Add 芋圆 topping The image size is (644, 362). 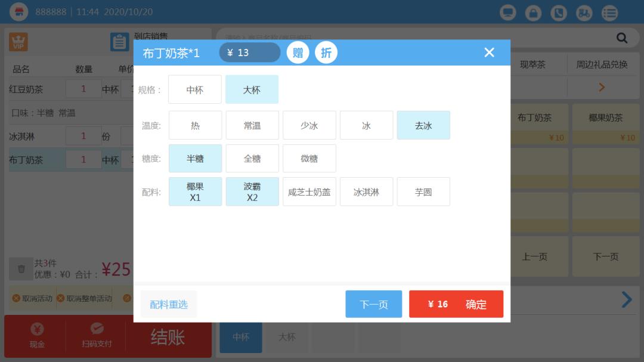(x=423, y=191)
